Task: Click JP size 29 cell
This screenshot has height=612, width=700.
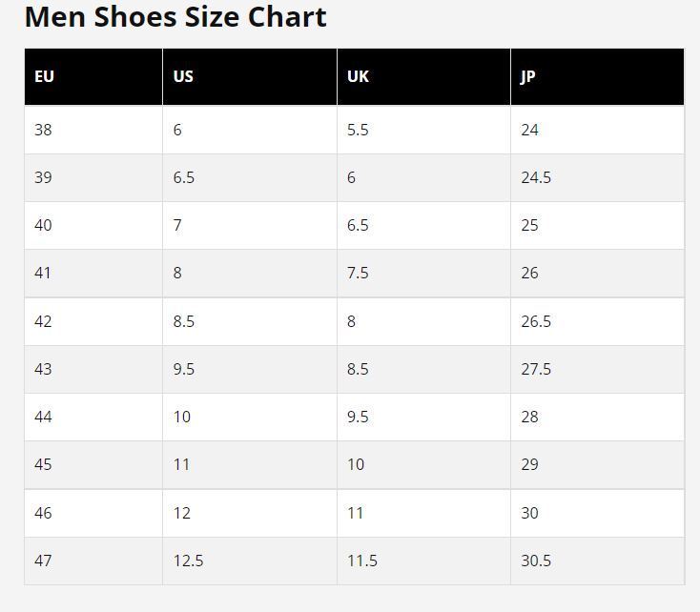Action: pos(597,464)
